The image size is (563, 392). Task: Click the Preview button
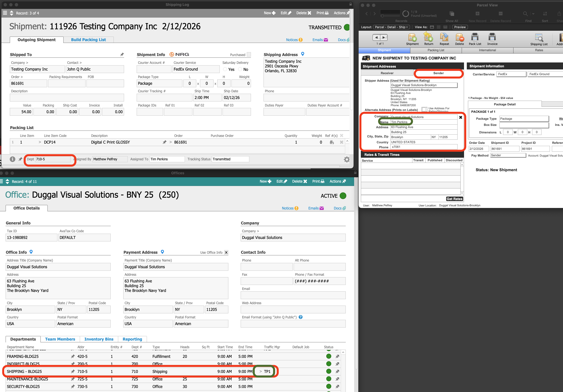coord(460,27)
